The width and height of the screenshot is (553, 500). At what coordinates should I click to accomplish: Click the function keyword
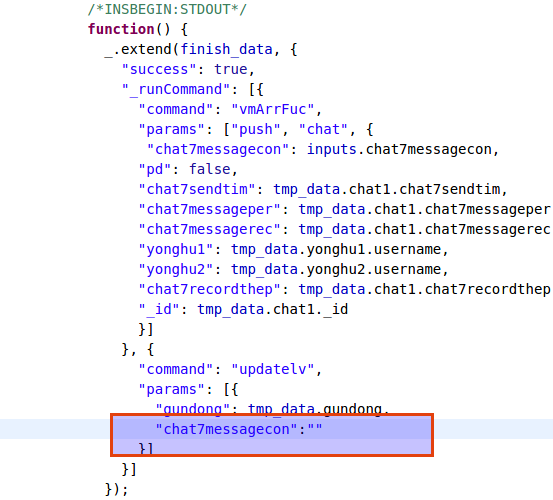pyautogui.click(x=121, y=29)
